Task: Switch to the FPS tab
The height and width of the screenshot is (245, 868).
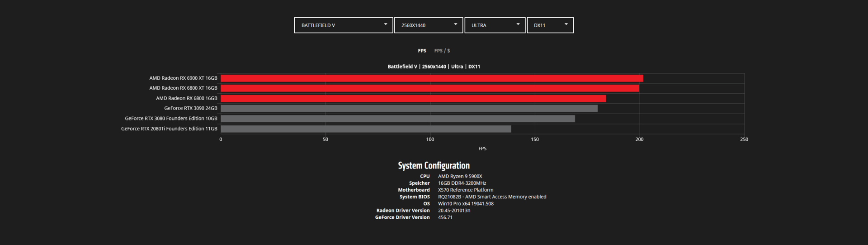Action: point(422,51)
